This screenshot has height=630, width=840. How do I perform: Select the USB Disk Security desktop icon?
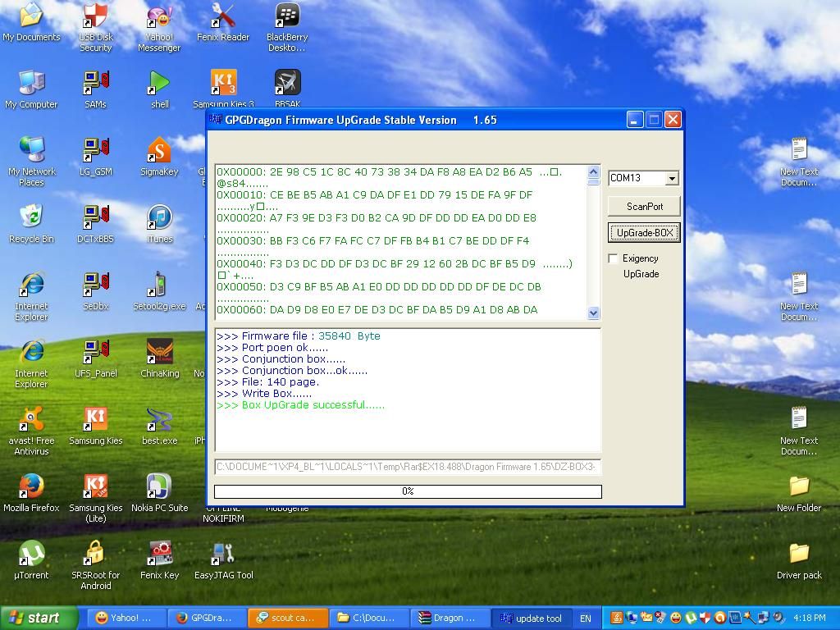click(x=95, y=27)
